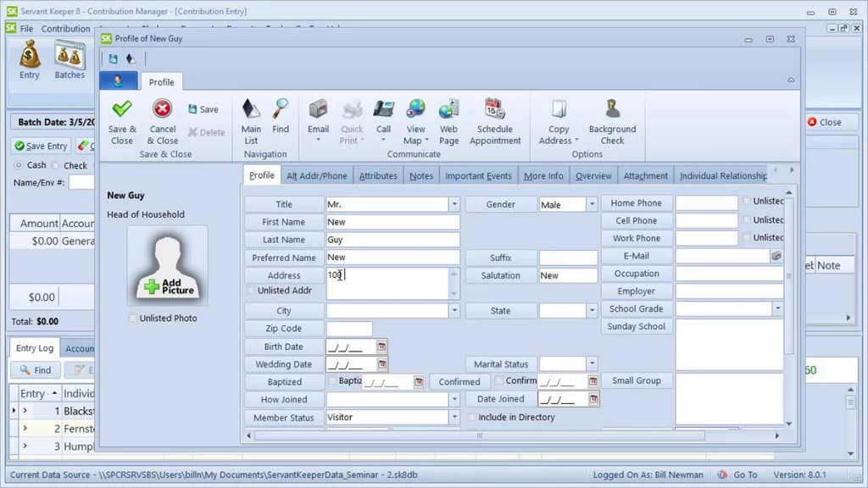Open the Gender dropdown showing Male
This screenshot has height=488, width=868.
(592, 204)
